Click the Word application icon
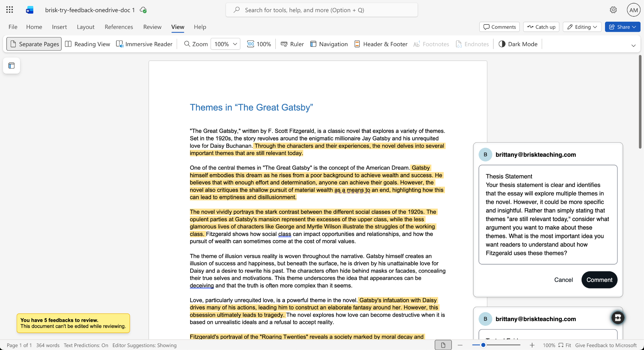The image size is (644, 350). [x=30, y=10]
